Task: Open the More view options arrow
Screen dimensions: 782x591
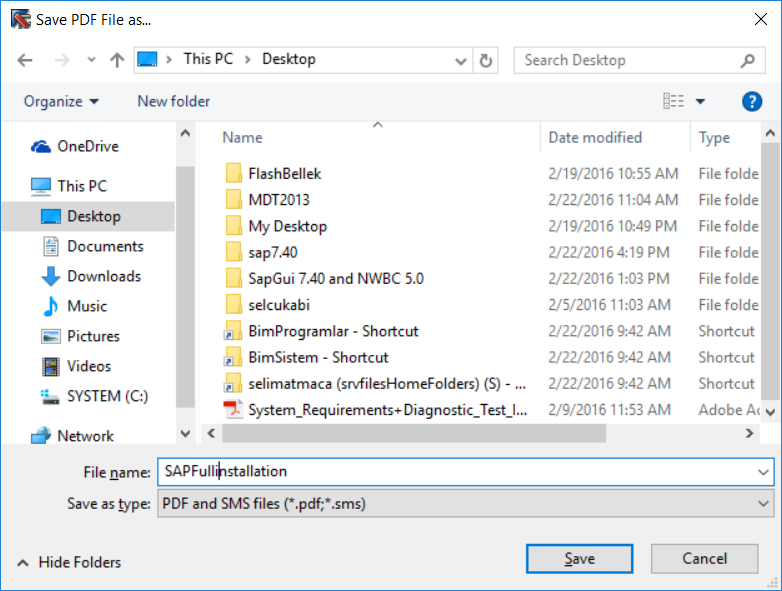Action: tap(700, 102)
